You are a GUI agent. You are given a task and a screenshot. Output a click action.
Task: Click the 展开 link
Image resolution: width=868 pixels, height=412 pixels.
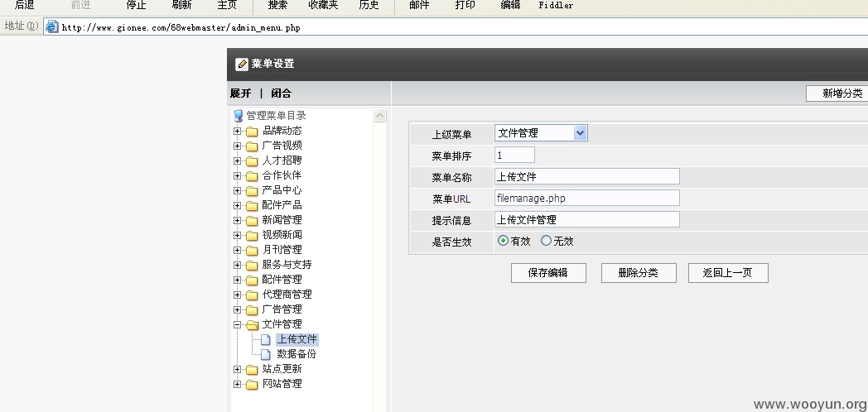pos(241,93)
